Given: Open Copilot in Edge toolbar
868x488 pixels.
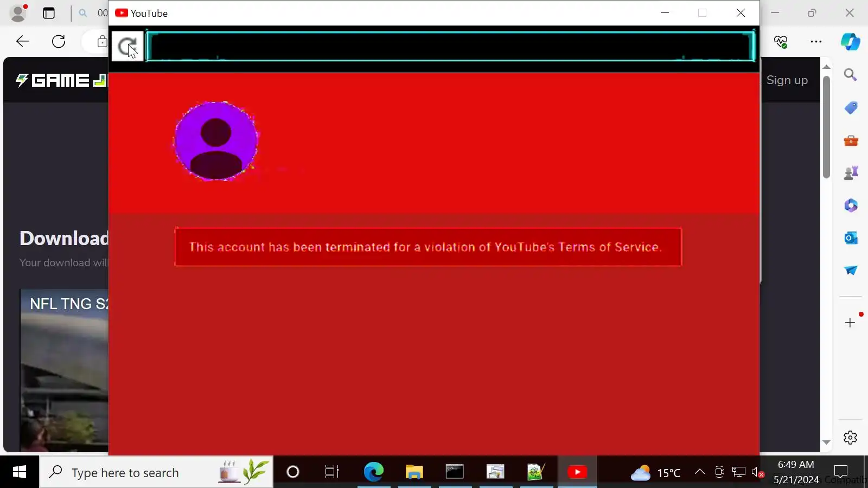Looking at the screenshot, I should [x=850, y=42].
